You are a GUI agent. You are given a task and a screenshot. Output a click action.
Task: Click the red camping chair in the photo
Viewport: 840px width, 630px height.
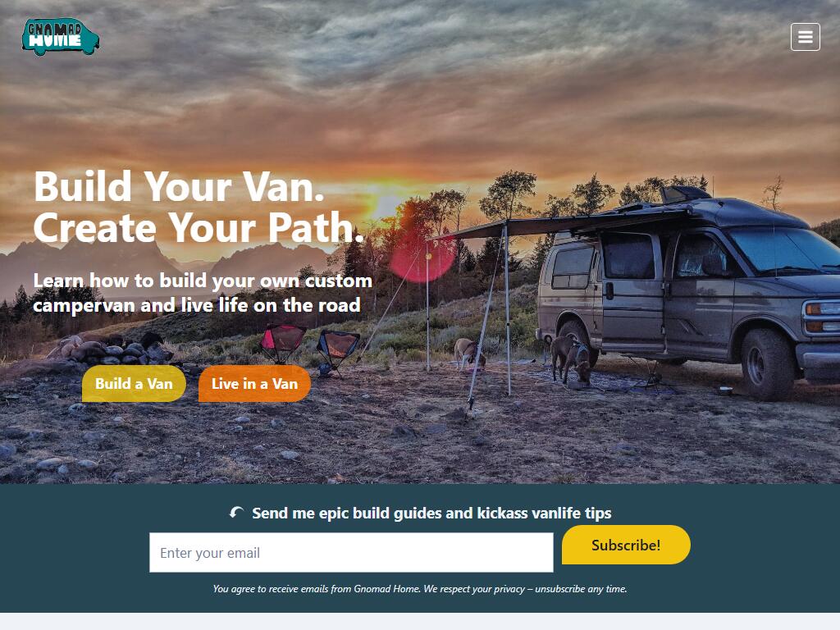[283, 342]
